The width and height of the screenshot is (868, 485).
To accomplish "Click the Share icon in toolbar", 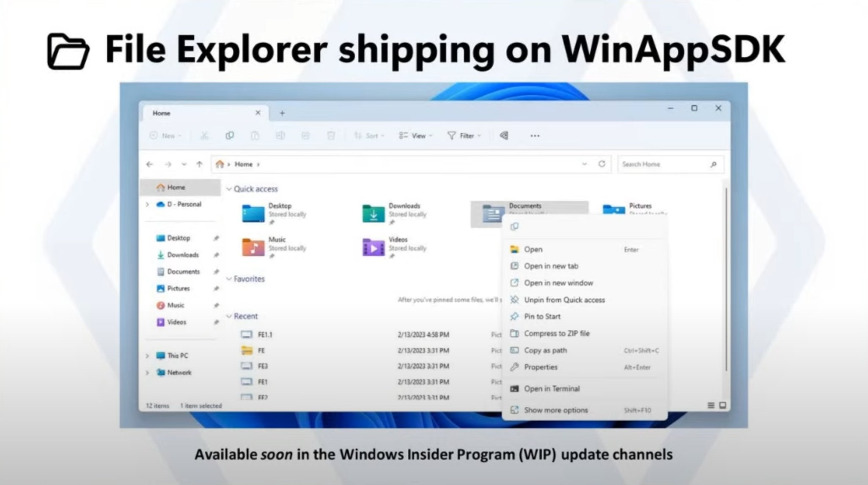I will (305, 136).
